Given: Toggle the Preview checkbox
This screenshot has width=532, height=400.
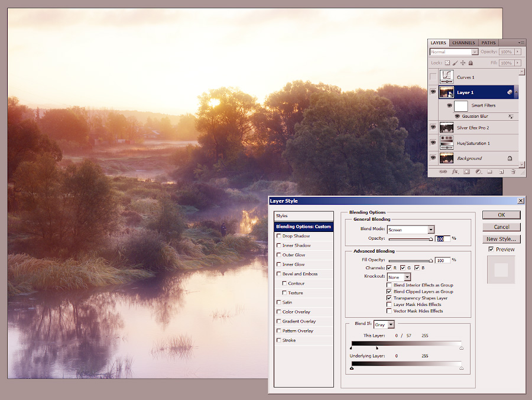Looking at the screenshot, I should [x=491, y=249].
